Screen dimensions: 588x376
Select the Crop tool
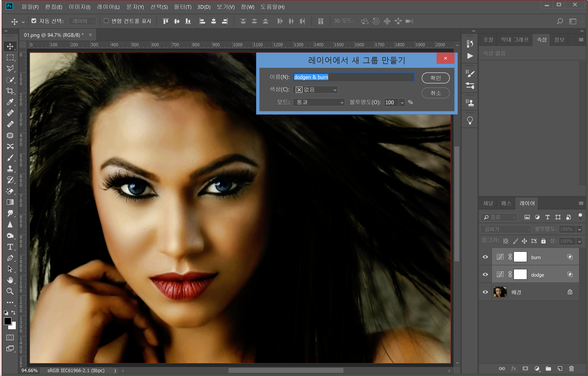click(10, 91)
